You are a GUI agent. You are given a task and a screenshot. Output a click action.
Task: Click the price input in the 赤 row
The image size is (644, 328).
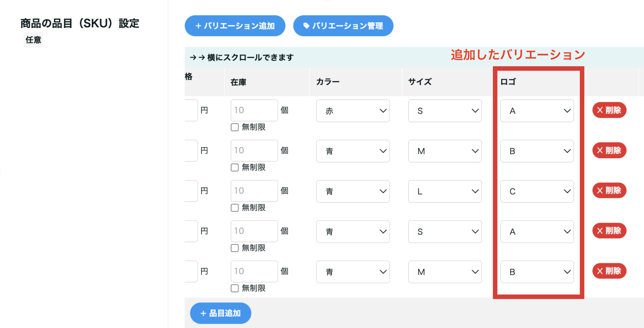click(191, 110)
